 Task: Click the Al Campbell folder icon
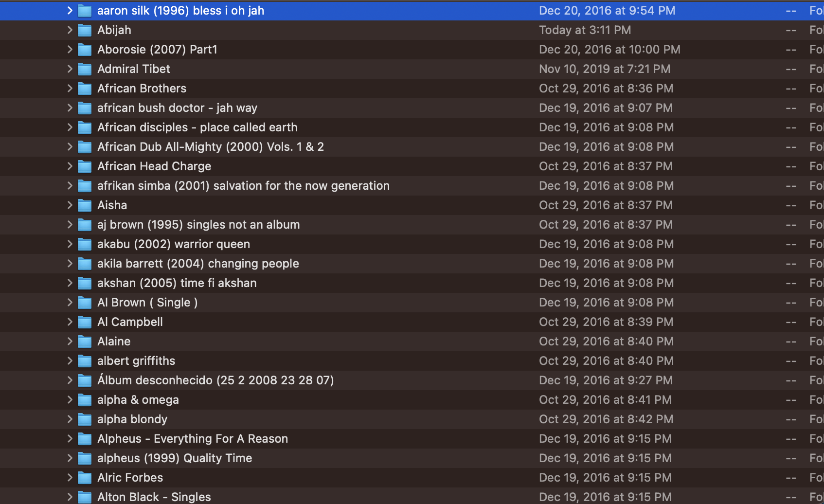click(x=85, y=322)
